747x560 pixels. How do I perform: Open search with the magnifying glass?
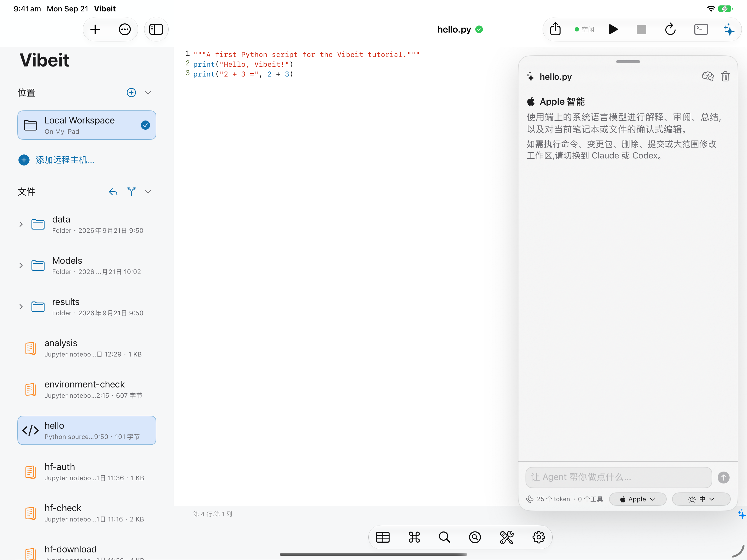click(444, 537)
